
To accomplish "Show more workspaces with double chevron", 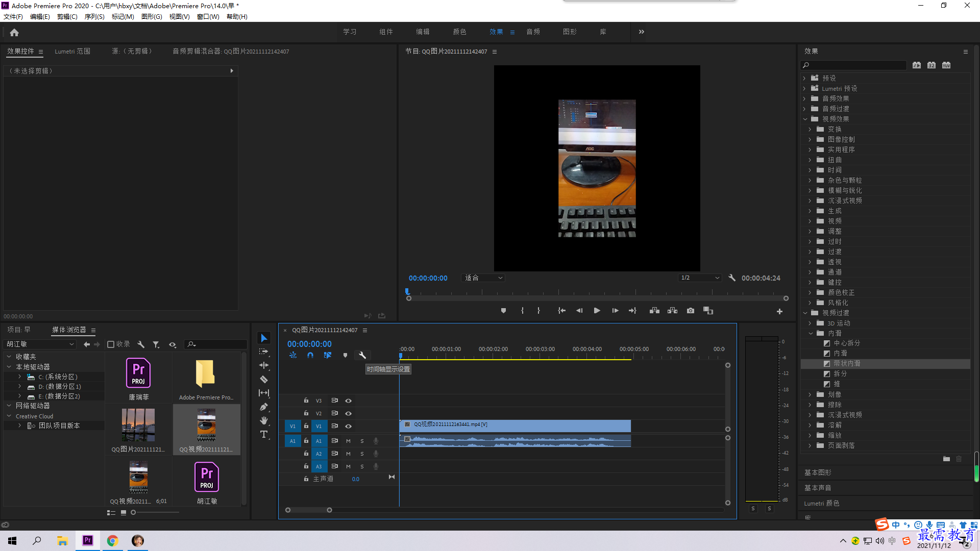I will coord(642,32).
